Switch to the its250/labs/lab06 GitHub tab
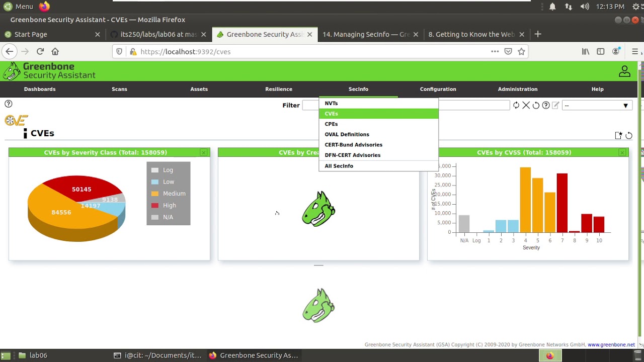 tap(158, 34)
